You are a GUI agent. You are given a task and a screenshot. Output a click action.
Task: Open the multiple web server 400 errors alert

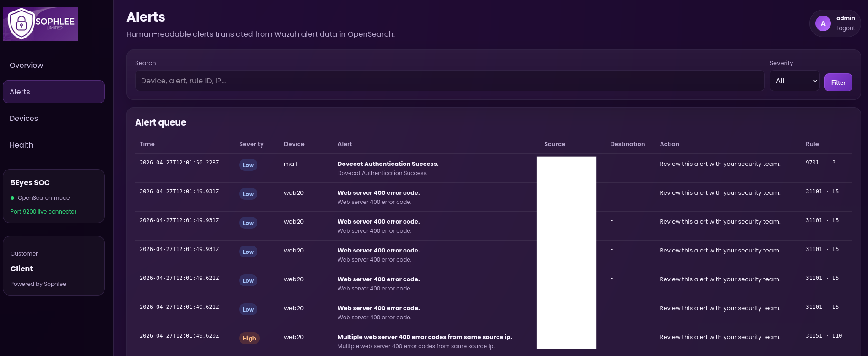coord(425,337)
